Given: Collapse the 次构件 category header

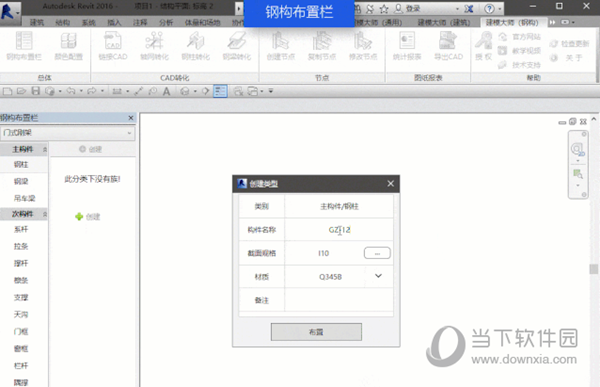Looking at the screenshot, I should tap(24, 214).
